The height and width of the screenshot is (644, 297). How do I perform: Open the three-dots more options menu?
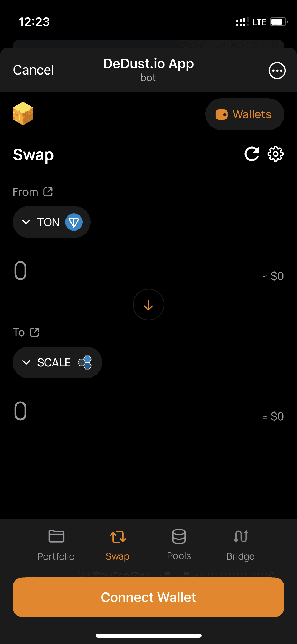(x=277, y=71)
